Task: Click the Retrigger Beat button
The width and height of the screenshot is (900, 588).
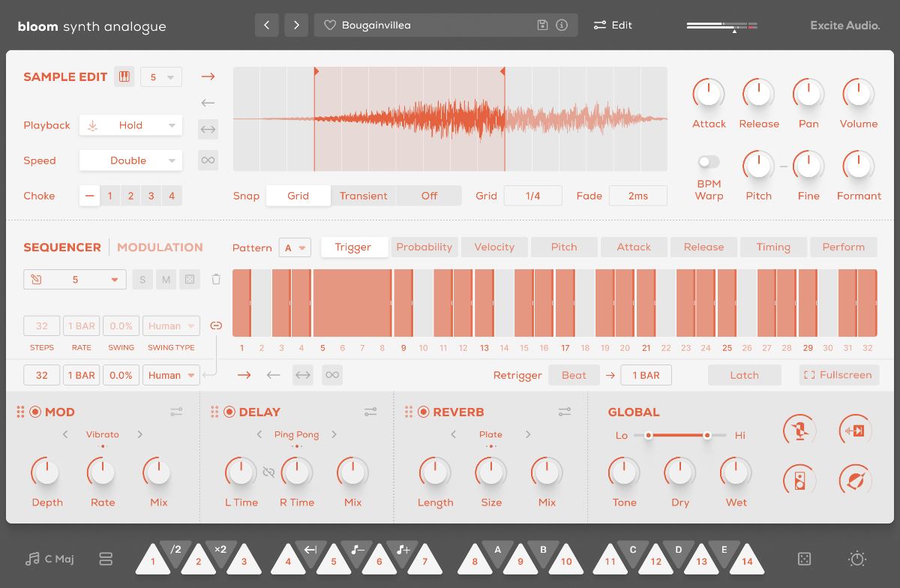Action: (574, 375)
